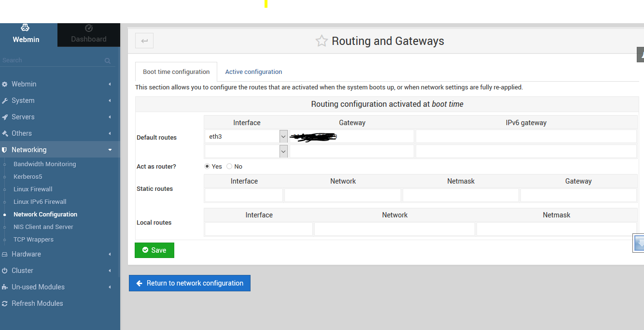644x330 pixels.
Task: Click the Hardware drive icon in sidebar
Action: [5, 254]
